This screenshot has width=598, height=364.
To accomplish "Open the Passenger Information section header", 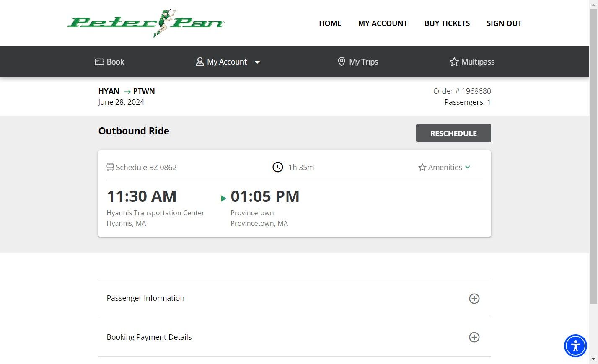I will click(145, 298).
